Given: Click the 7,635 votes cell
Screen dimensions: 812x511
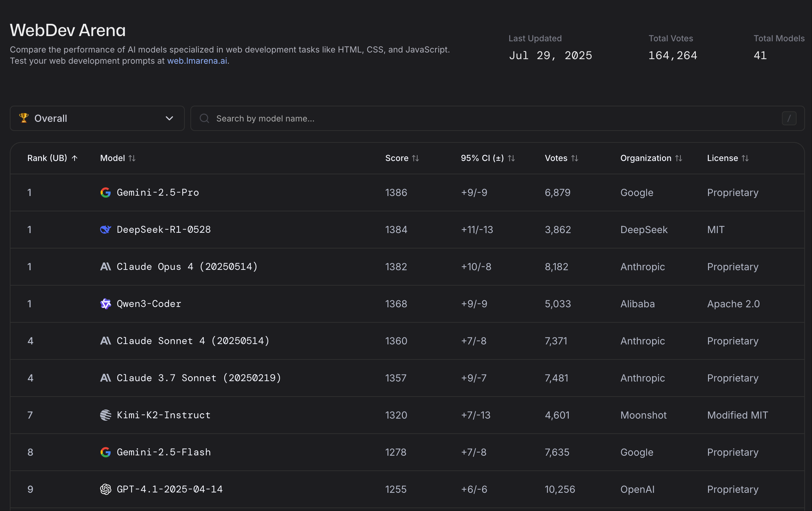Looking at the screenshot, I should click(x=557, y=452).
